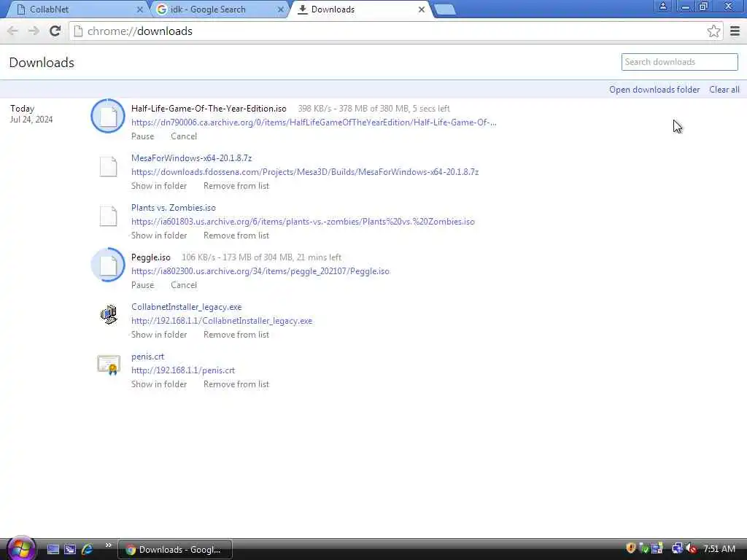
Task: Click Clear all link
Action: 724,90
